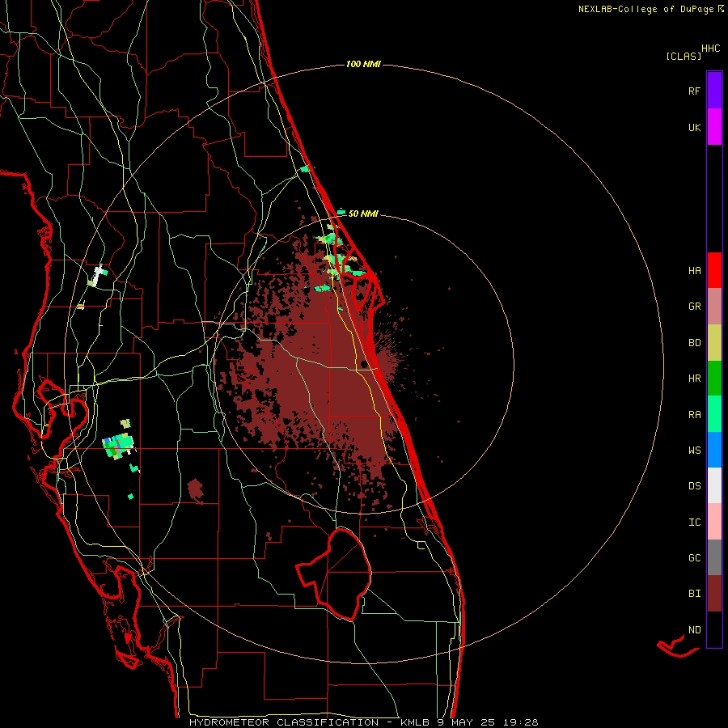Click the GC legend label
Image resolution: width=728 pixels, height=728 pixels.
(694, 558)
